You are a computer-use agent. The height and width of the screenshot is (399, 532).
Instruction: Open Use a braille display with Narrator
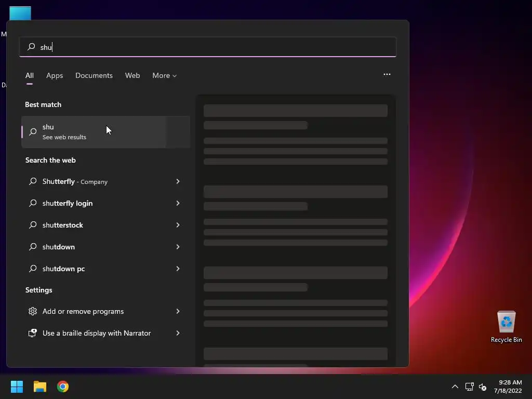tap(105, 333)
